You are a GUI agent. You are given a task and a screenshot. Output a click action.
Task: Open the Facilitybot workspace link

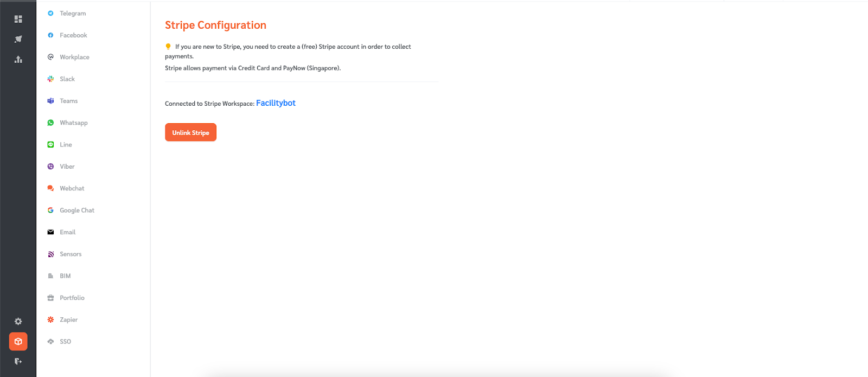pos(276,103)
